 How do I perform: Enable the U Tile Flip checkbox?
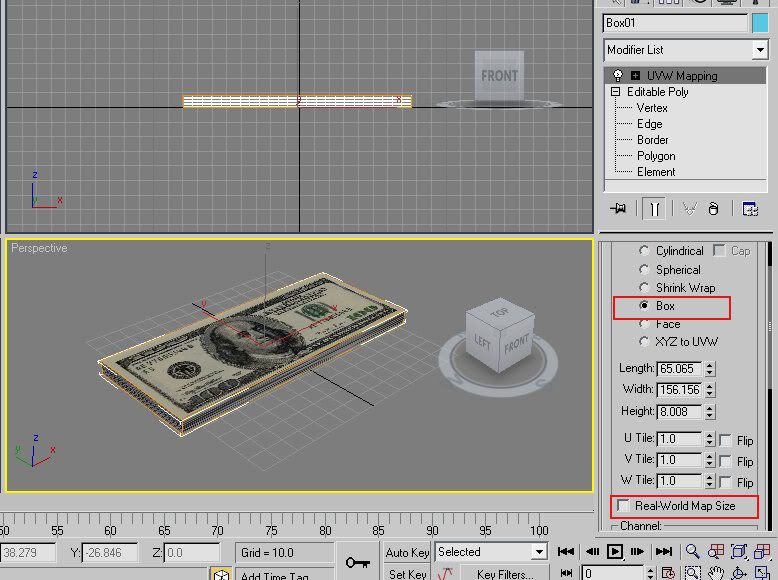pos(725,440)
